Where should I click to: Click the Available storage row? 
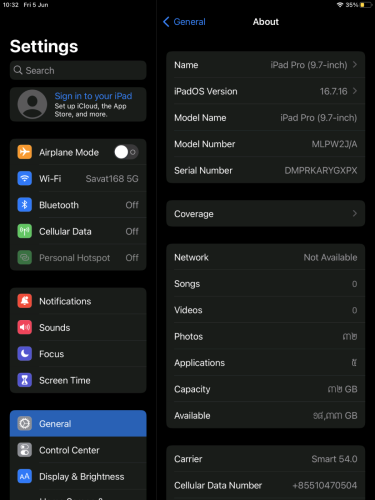tap(266, 415)
